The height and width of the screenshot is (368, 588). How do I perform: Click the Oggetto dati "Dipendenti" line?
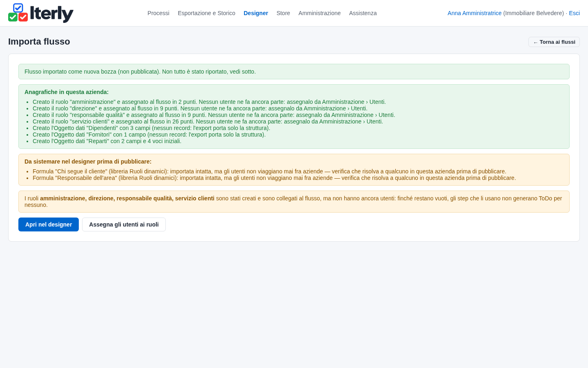tap(151, 128)
